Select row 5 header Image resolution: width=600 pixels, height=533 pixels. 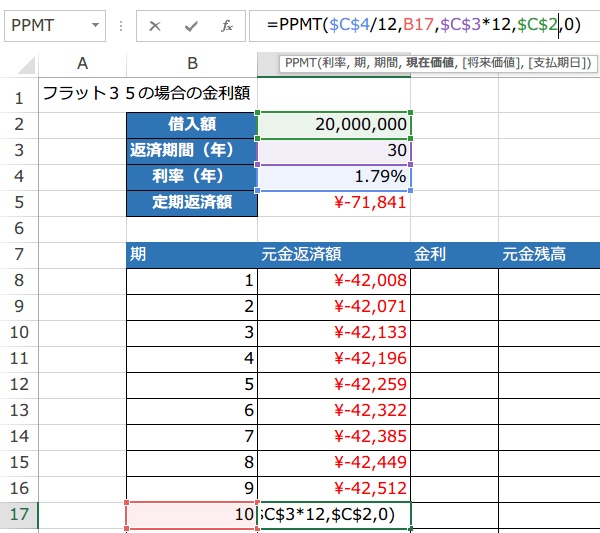(18, 203)
